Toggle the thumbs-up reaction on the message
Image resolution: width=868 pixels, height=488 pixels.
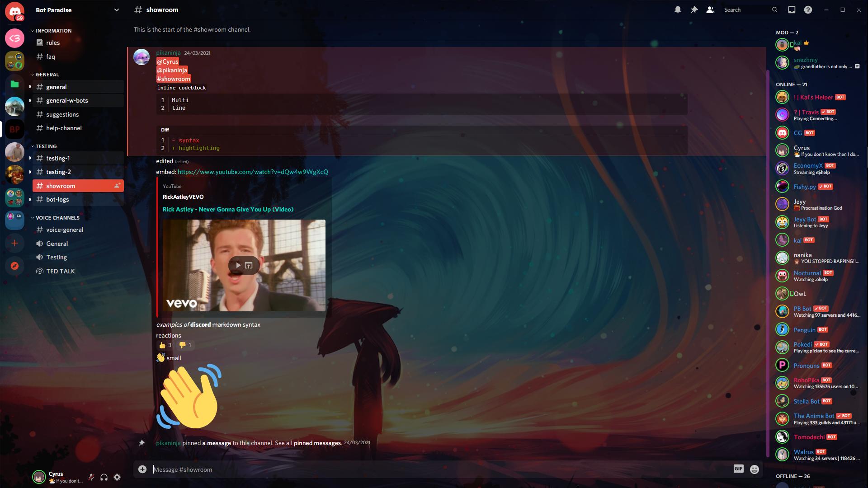click(165, 345)
